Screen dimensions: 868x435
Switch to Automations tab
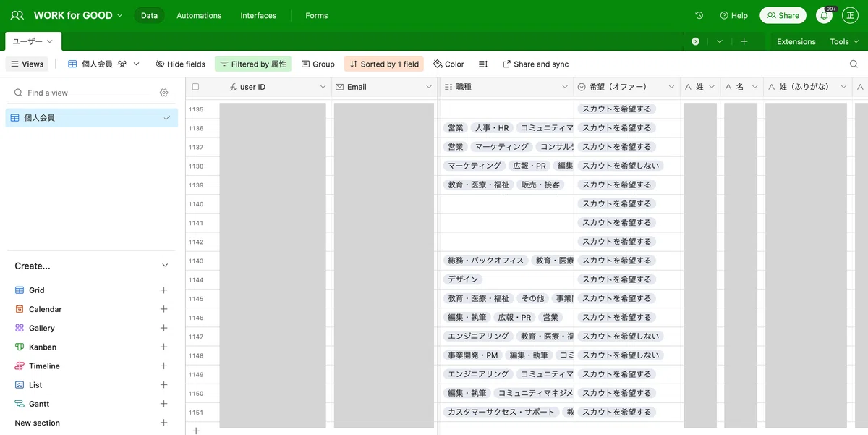(199, 15)
